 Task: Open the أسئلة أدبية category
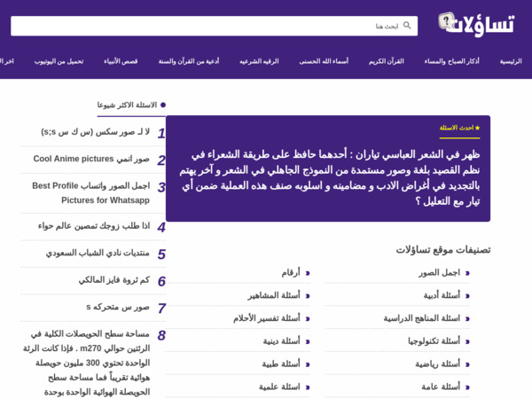tap(442, 295)
